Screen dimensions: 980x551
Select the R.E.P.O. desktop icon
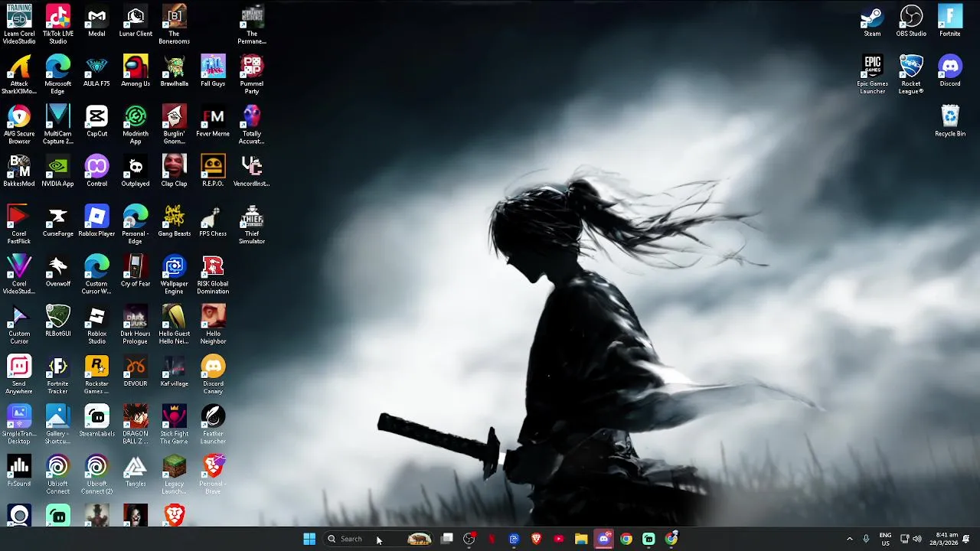pyautogui.click(x=213, y=171)
